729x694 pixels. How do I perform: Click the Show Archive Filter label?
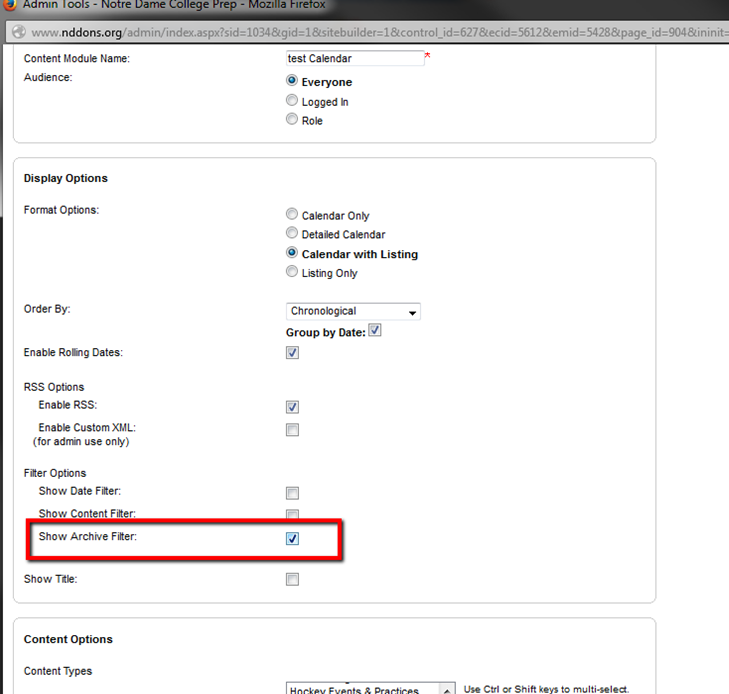(x=88, y=536)
